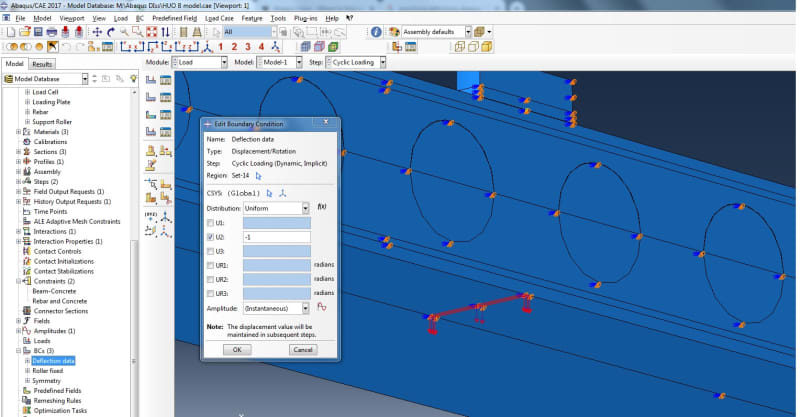Open the Load Case menu

pos(219,18)
